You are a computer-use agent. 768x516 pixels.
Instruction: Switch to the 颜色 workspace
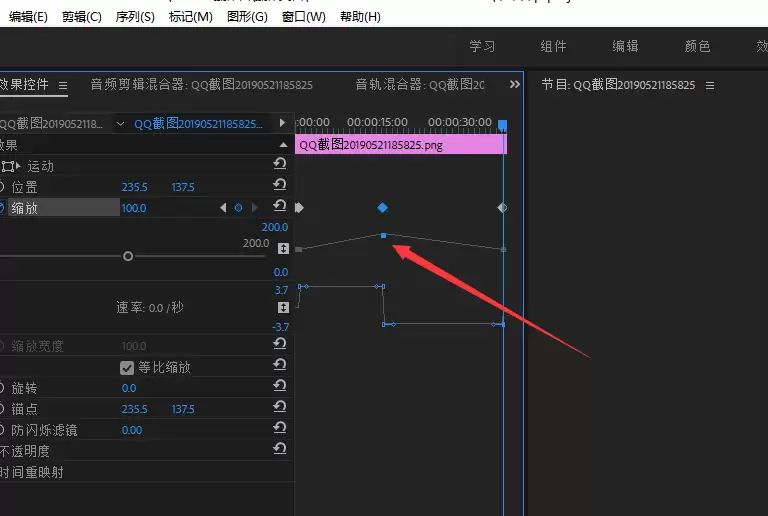(697, 47)
